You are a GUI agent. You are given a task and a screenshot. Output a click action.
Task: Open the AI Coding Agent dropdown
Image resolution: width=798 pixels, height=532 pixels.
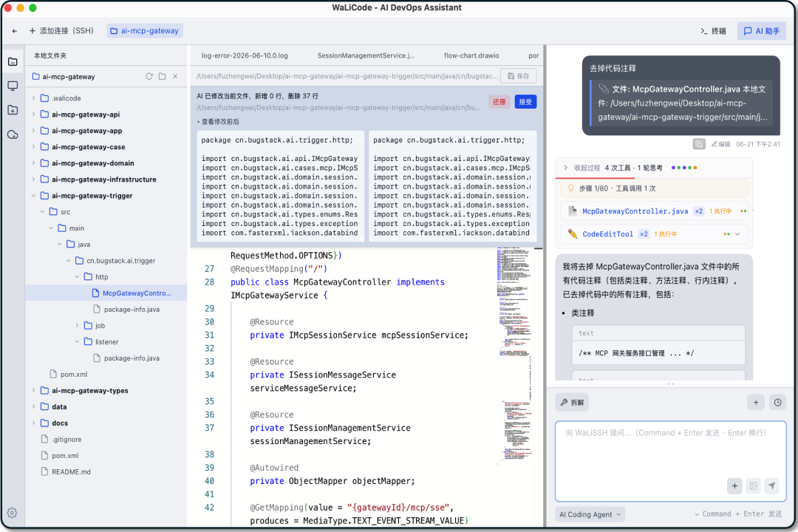pyautogui.click(x=590, y=514)
